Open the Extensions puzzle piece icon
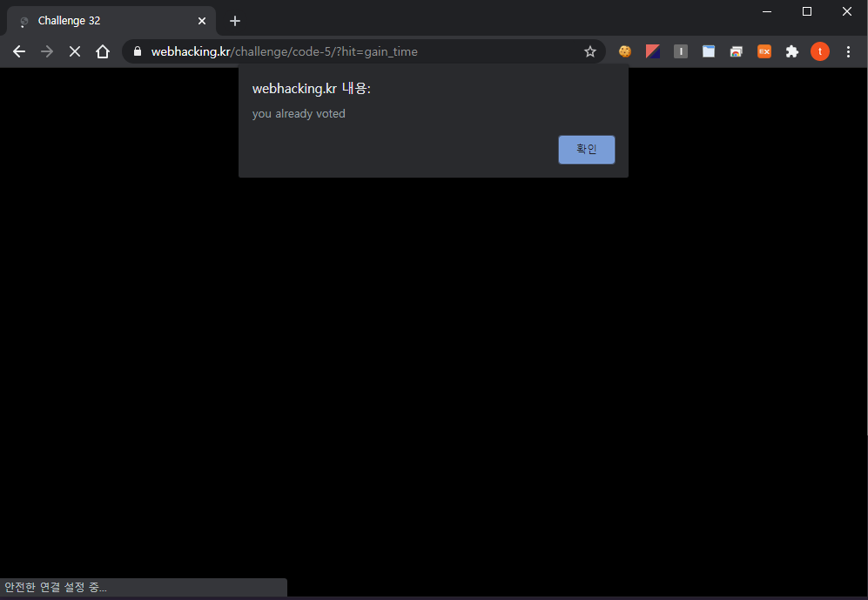Screen dimensions: 868x600 point(791,51)
